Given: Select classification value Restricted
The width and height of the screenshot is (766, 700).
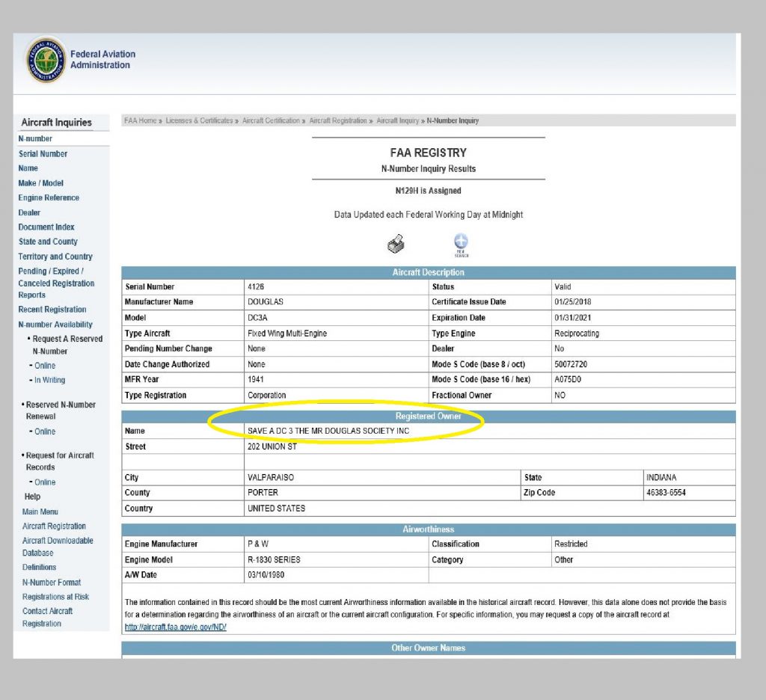Looking at the screenshot, I should pyautogui.click(x=571, y=544).
